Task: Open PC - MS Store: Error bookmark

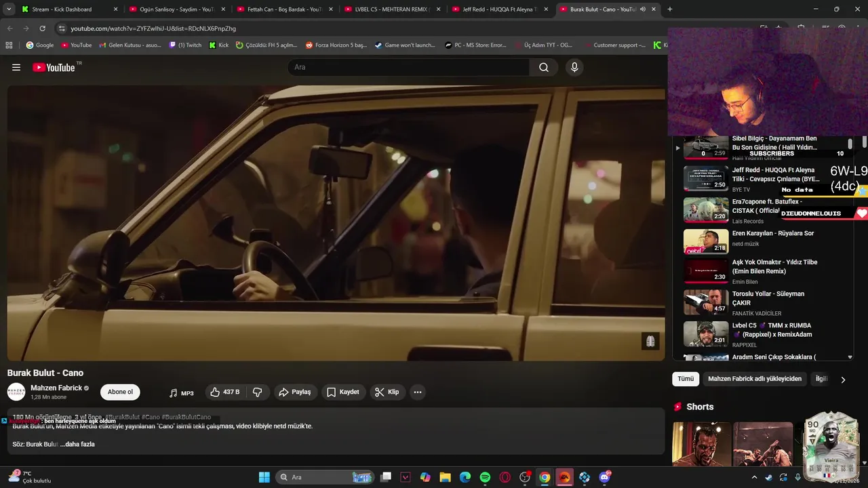Action: 475,45
